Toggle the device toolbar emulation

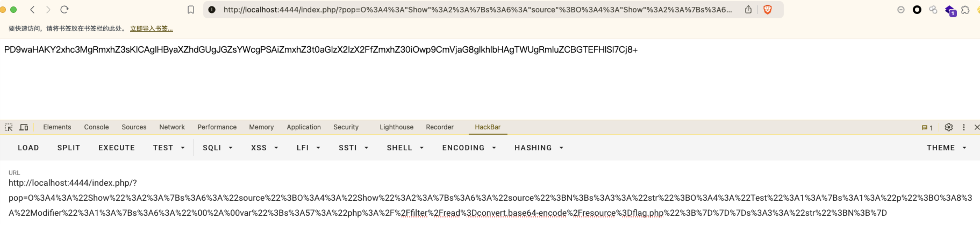24,127
